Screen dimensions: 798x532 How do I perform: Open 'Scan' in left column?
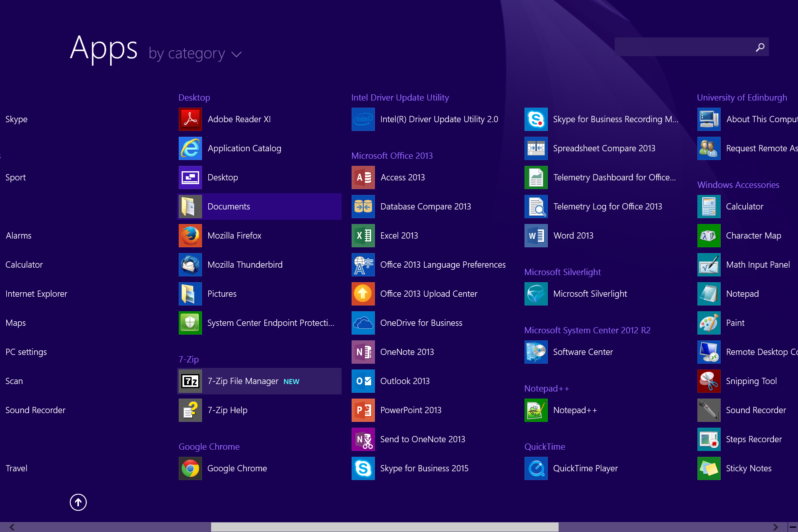[14, 381]
